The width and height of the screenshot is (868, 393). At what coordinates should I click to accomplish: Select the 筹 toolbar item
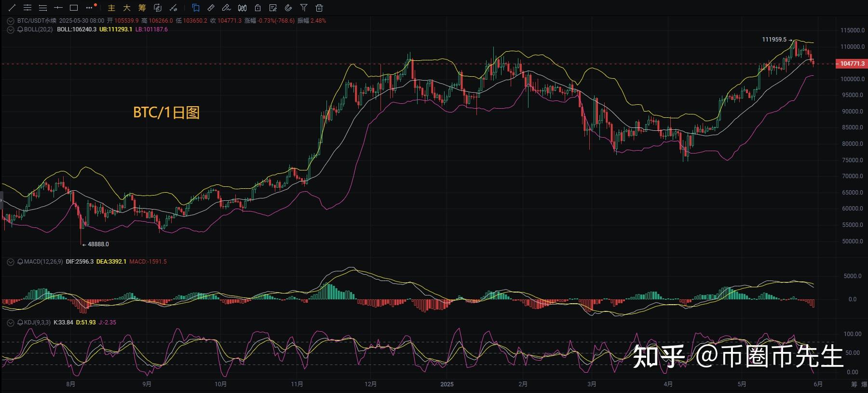(x=142, y=8)
